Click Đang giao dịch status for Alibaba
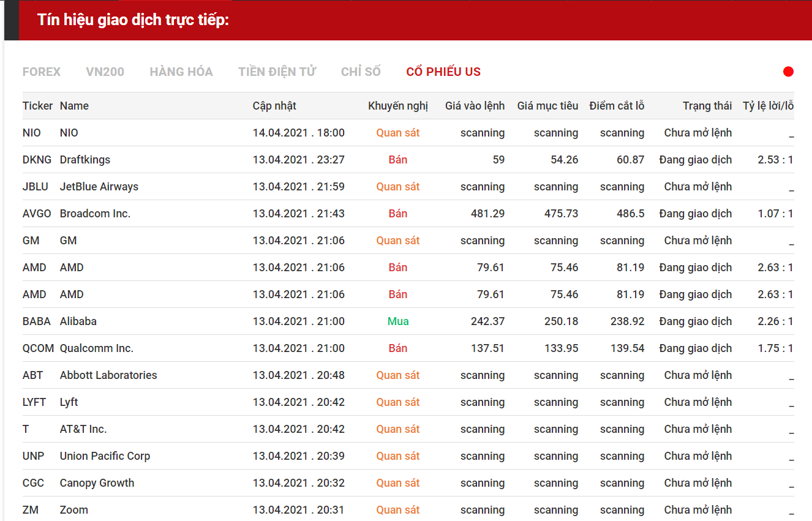 [x=696, y=321]
